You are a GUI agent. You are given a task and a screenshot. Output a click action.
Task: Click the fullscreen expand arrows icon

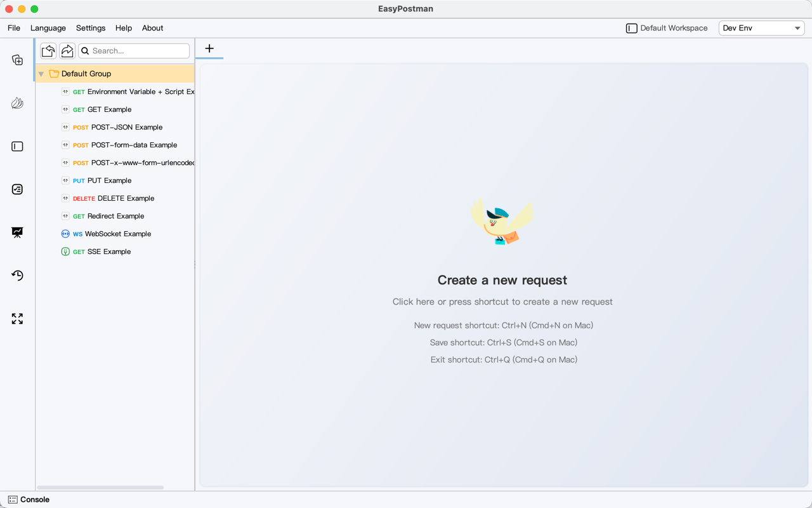[x=17, y=319]
